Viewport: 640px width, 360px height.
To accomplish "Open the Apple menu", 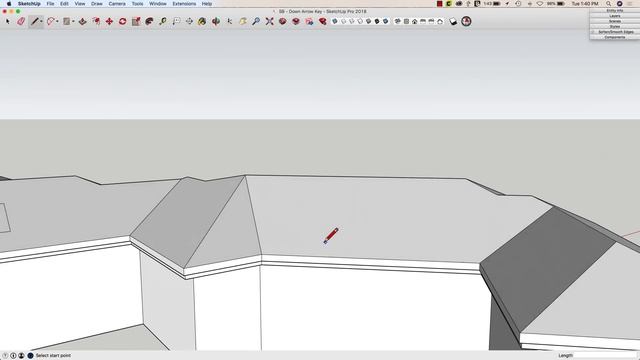I will [9, 4].
